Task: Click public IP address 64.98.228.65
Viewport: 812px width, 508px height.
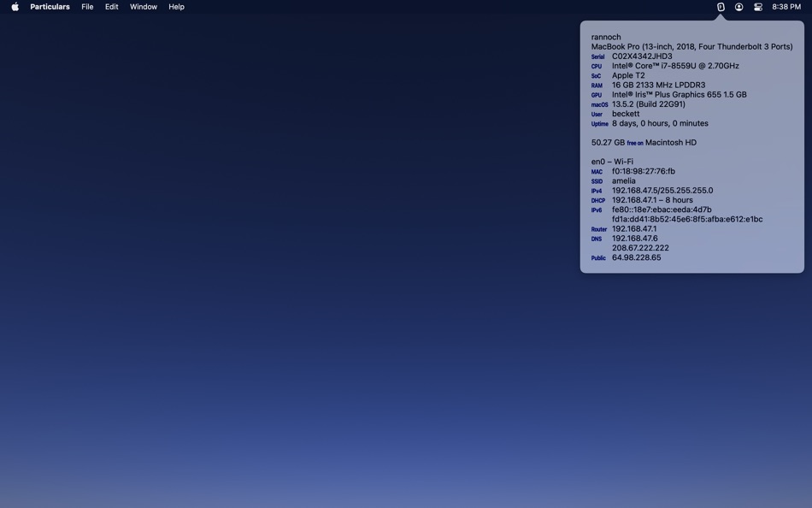Action: click(x=636, y=257)
